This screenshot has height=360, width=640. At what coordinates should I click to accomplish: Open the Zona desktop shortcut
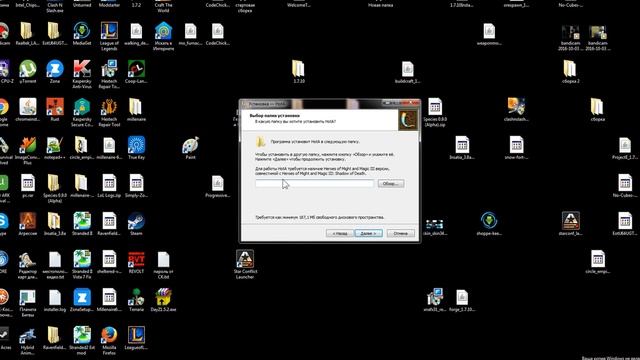click(55, 72)
